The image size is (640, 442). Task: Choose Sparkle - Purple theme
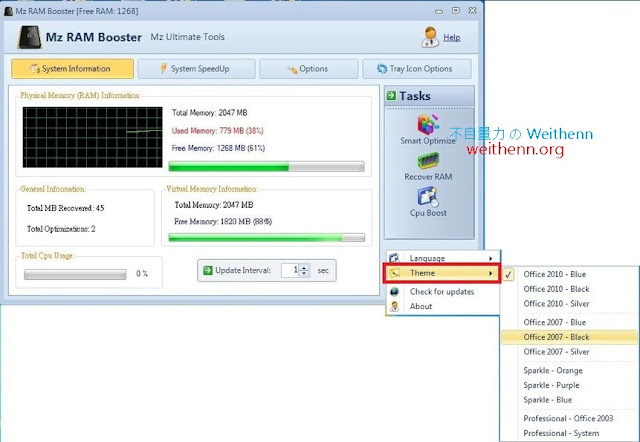569,385
